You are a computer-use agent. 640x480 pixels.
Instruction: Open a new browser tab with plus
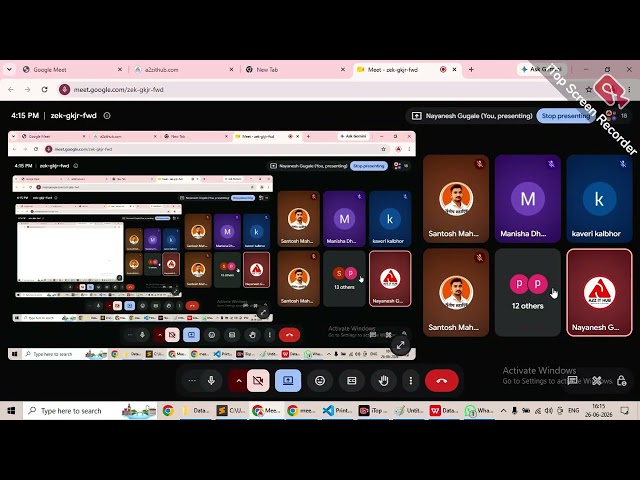click(x=471, y=70)
